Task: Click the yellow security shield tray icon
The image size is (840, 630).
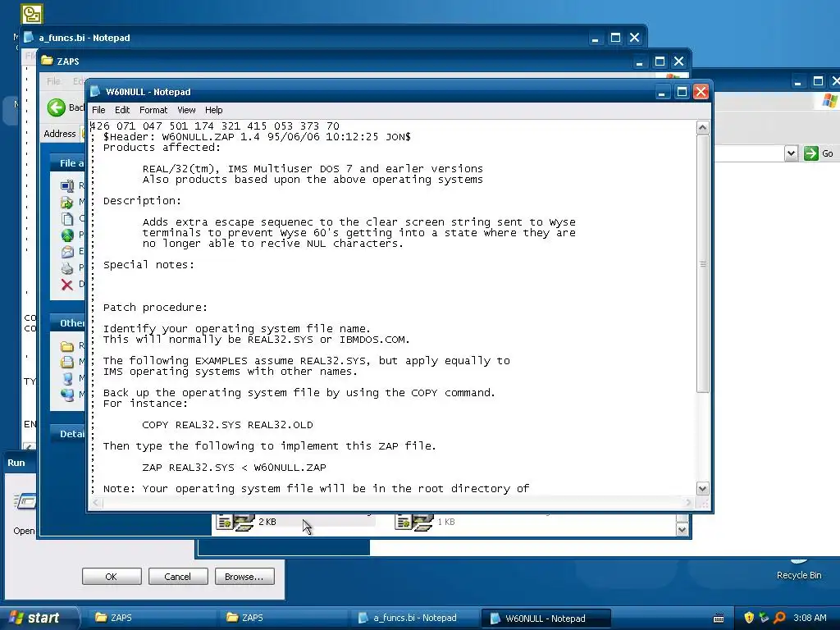Action: pos(749,618)
